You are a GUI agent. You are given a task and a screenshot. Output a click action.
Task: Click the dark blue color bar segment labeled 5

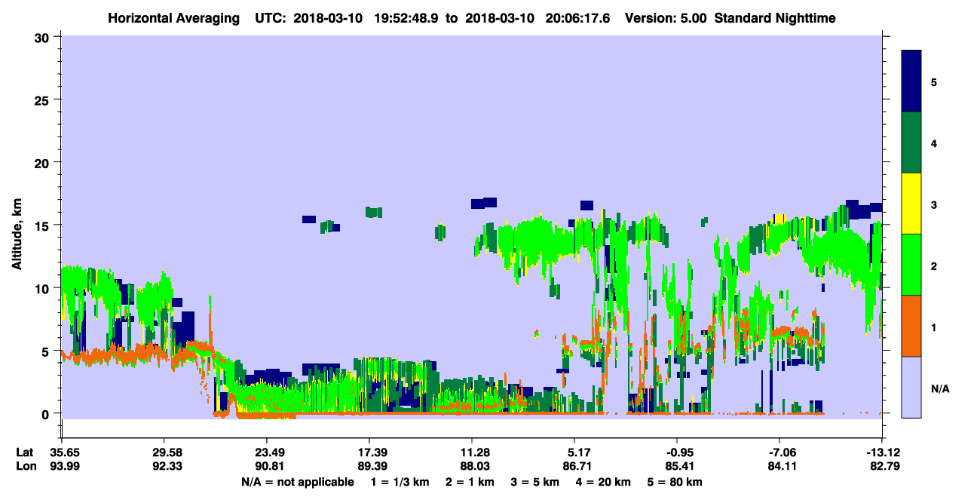(x=911, y=81)
